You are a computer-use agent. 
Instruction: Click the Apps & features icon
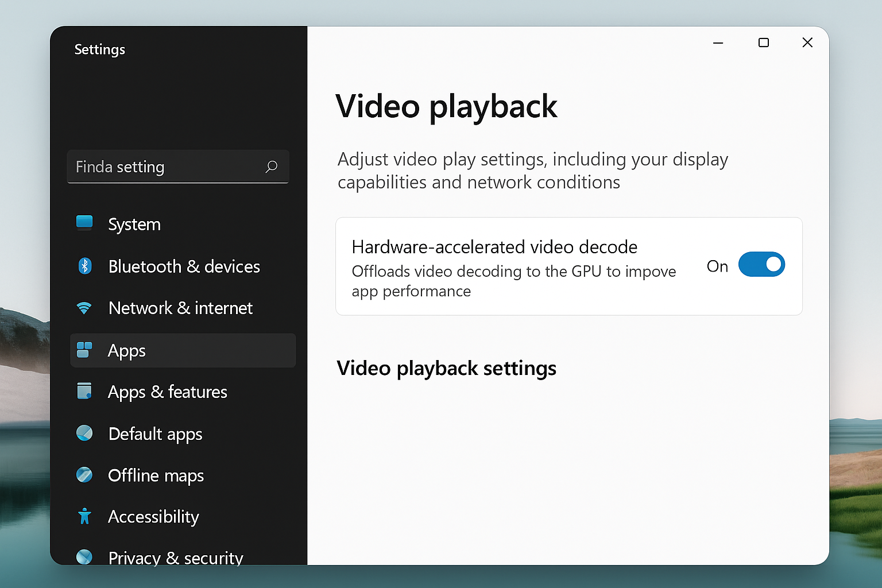tap(84, 391)
